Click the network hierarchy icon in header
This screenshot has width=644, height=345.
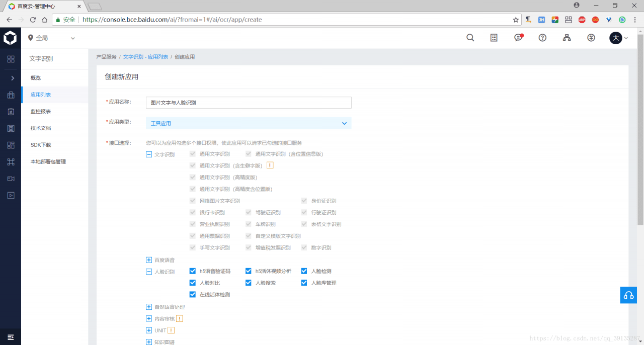[x=567, y=38]
